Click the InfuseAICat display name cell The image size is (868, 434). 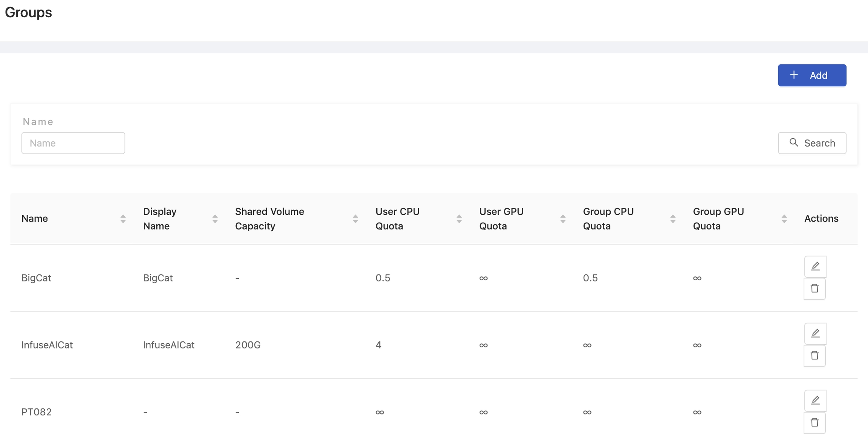pyautogui.click(x=169, y=345)
